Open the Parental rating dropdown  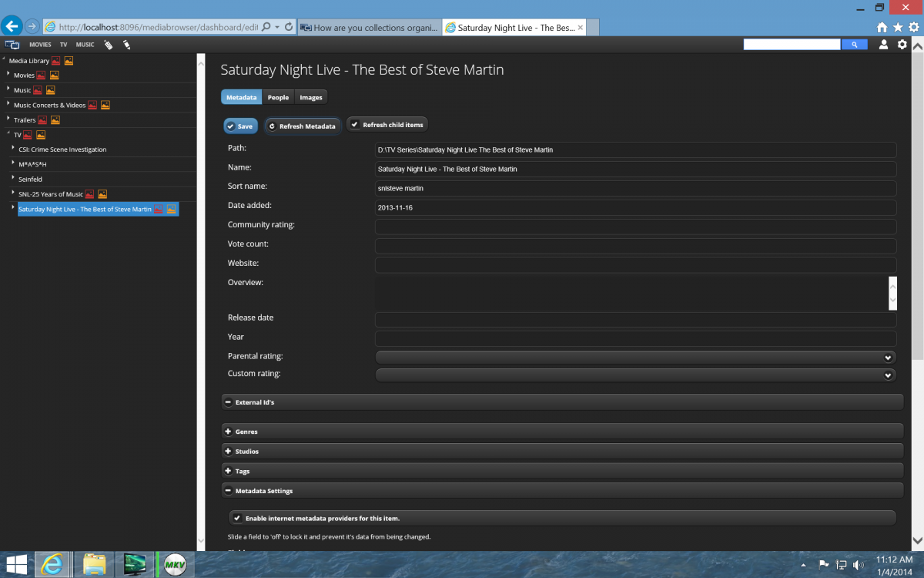(x=635, y=358)
